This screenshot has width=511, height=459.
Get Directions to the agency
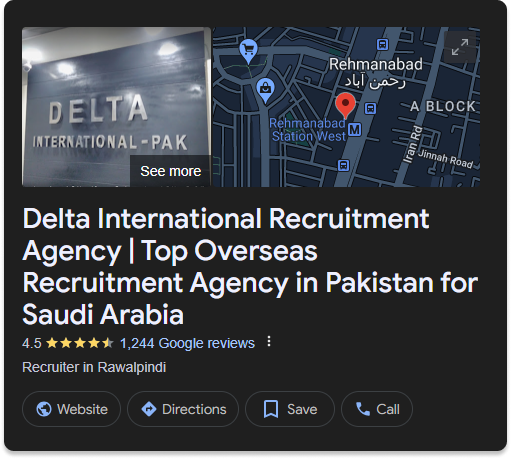point(183,409)
